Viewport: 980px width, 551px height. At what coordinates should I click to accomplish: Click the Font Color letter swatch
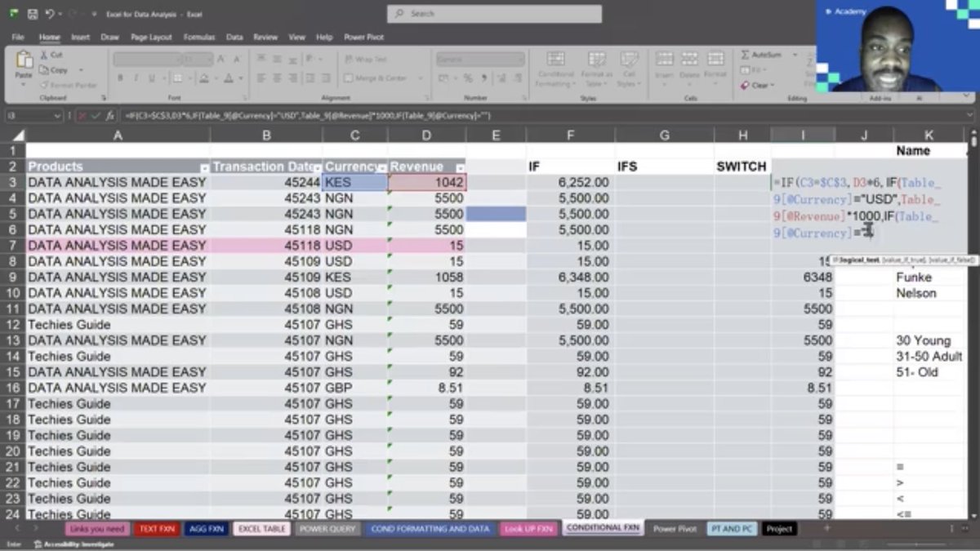pos(228,78)
